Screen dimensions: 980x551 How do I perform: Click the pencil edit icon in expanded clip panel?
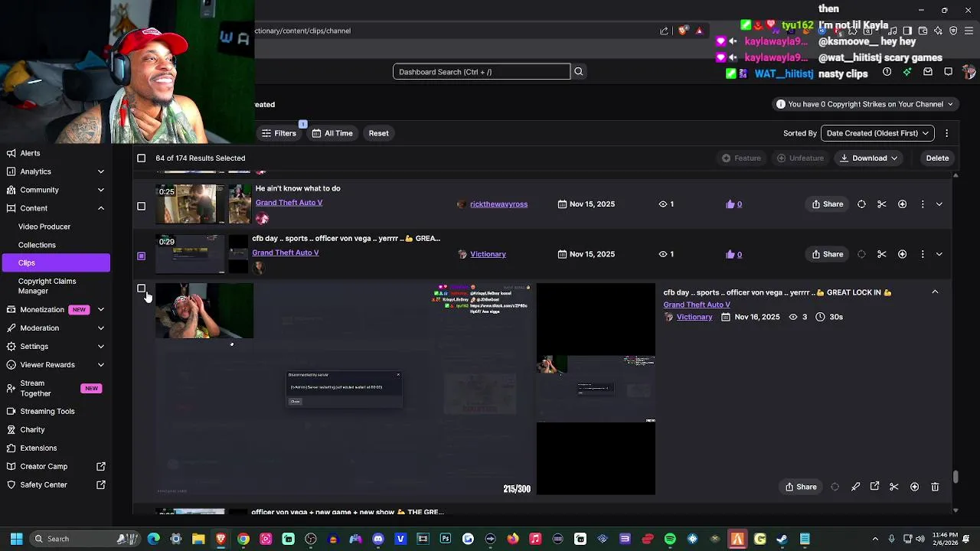[x=855, y=487]
